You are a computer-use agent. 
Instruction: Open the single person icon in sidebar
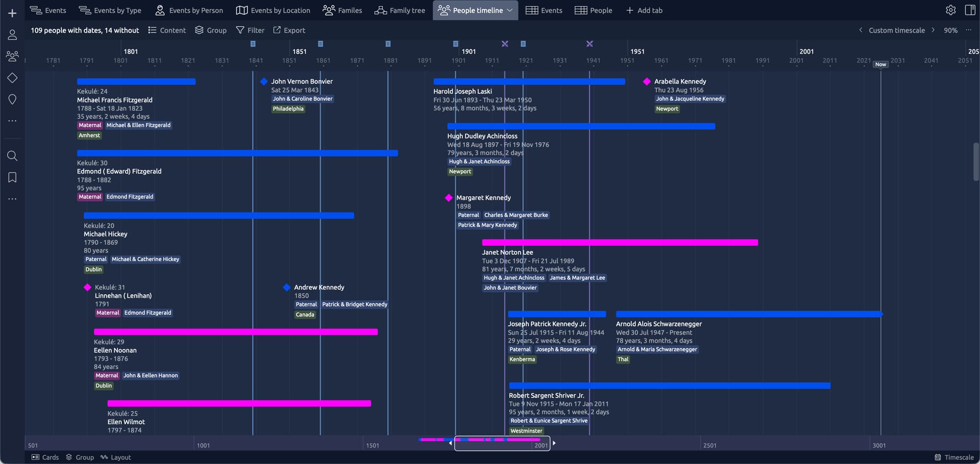pos(12,35)
